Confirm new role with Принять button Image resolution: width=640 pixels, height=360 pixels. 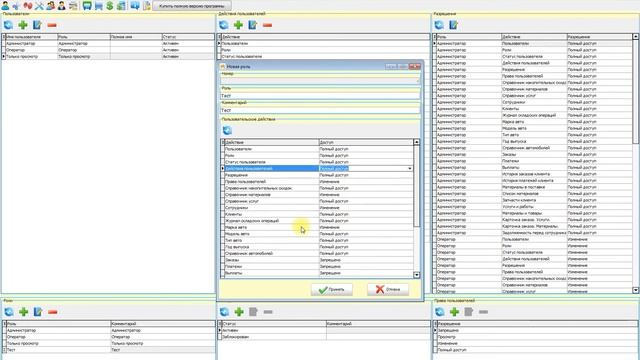point(331,289)
